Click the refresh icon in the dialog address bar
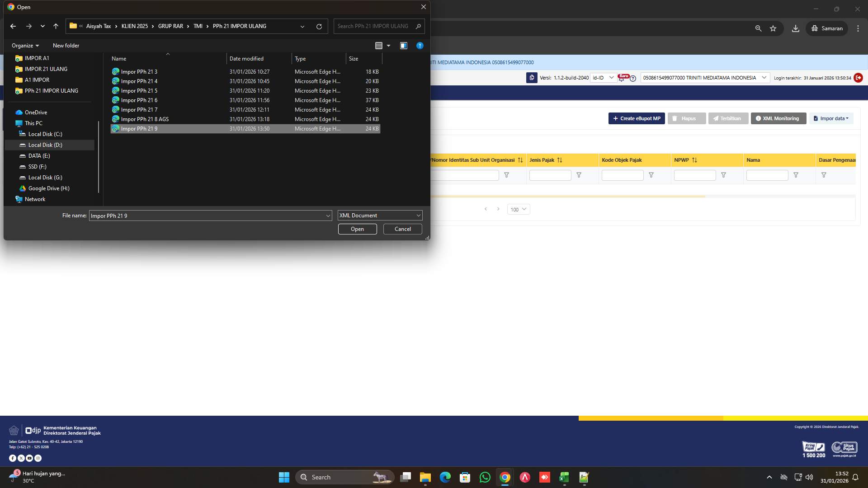Image resolution: width=868 pixels, height=488 pixels. point(319,26)
